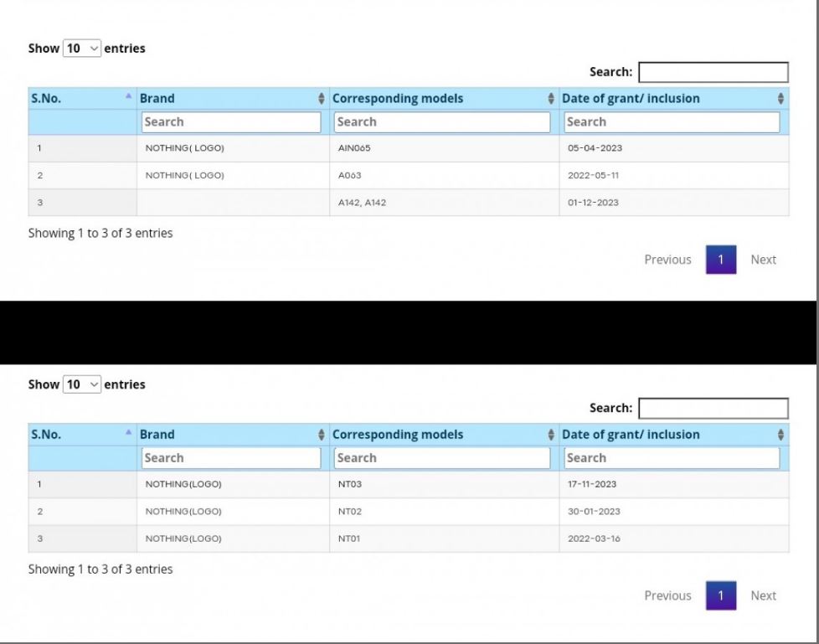Screen dimensions: 819x644
Task: Click the lower table's global Search field
Action: click(713, 409)
